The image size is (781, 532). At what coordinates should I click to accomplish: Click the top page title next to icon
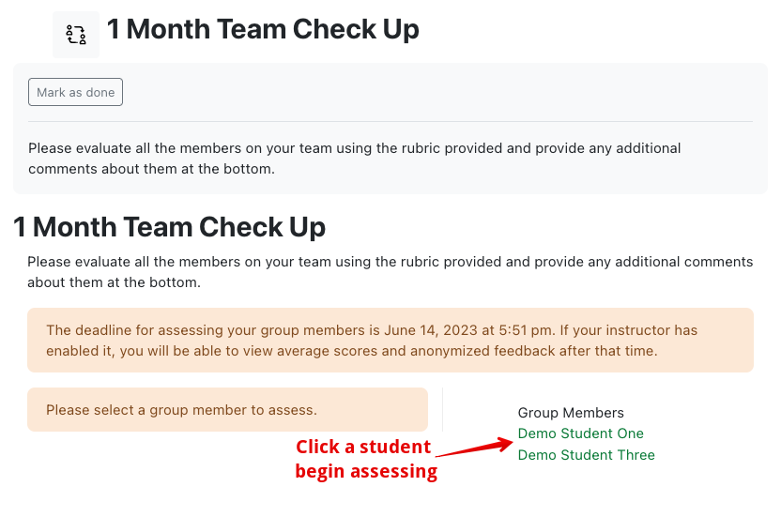coord(263,29)
